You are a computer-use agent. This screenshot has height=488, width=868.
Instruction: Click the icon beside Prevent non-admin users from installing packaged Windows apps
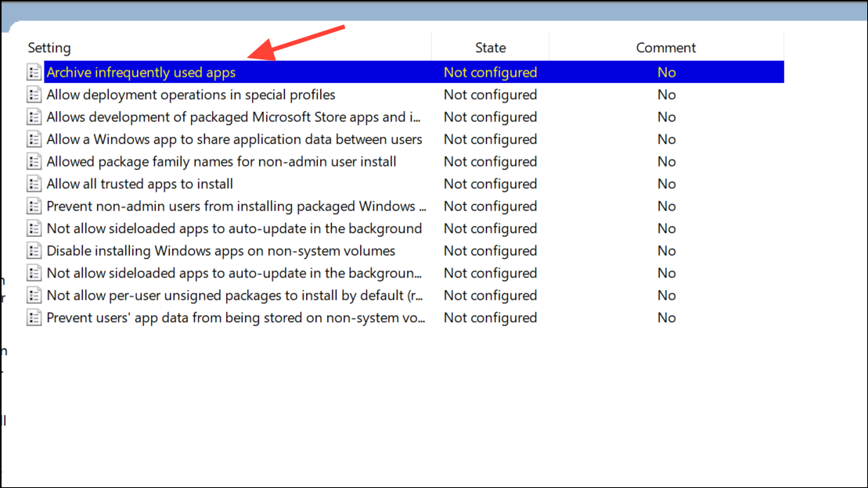pyautogui.click(x=34, y=206)
